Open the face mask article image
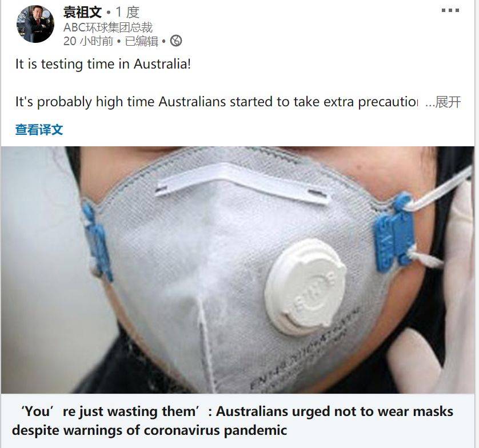The width and height of the screenshot is (479, 448). click(x=238, y=270)
